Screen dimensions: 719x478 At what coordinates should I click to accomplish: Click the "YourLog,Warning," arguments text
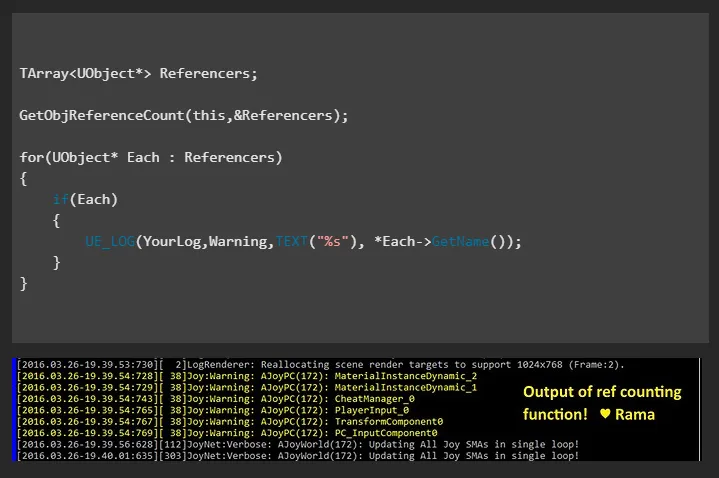pos(209,242)
